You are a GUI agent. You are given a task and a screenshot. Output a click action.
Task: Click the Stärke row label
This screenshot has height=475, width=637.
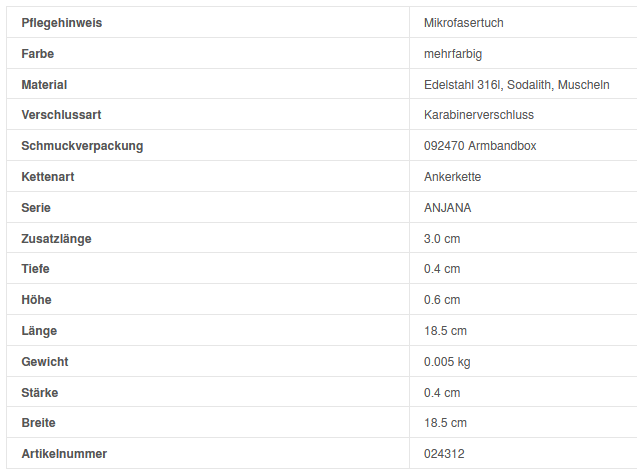(x=39, y=392)
